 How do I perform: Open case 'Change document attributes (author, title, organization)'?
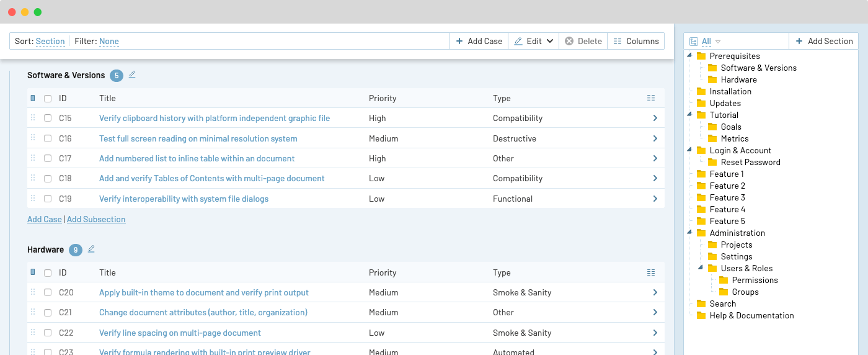[203, 312]
